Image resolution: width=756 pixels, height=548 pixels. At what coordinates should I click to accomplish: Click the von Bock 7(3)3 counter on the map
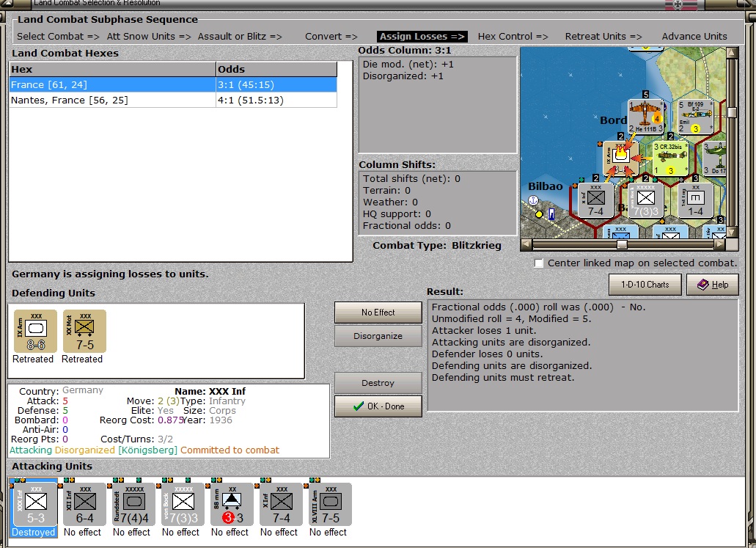645,200
